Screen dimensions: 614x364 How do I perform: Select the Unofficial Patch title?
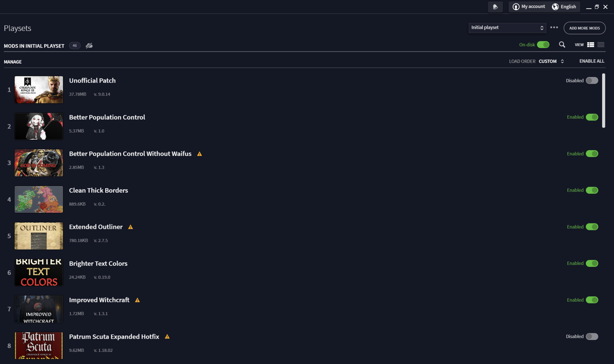92,81
